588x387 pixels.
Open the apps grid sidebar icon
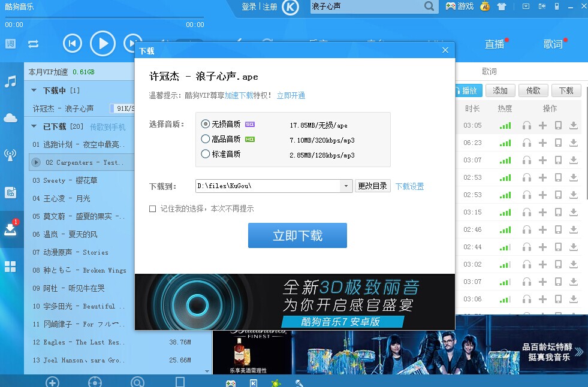click(x=11, y=267)
